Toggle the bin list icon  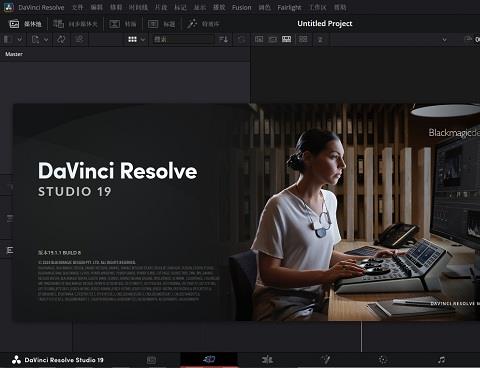[x=8, y=39]
